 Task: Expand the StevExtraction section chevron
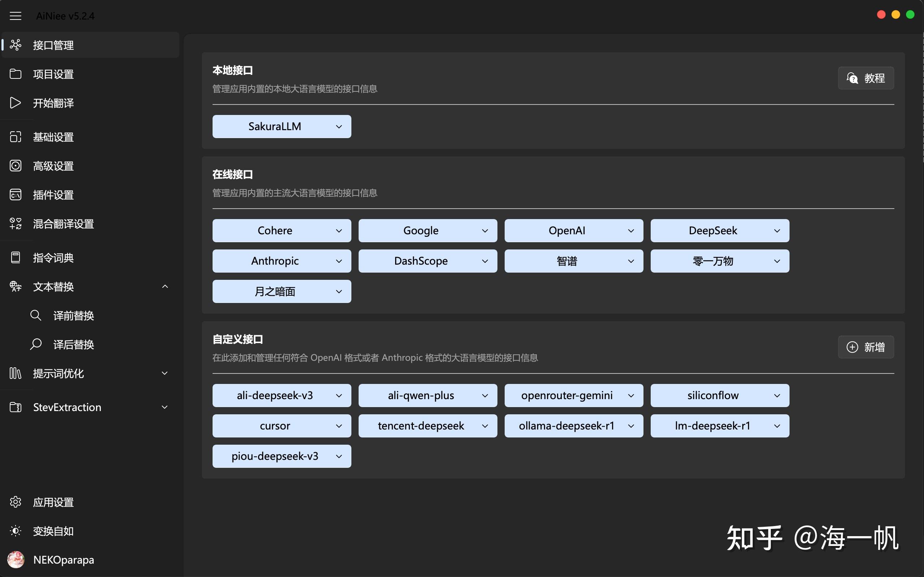tap(165, 407)
